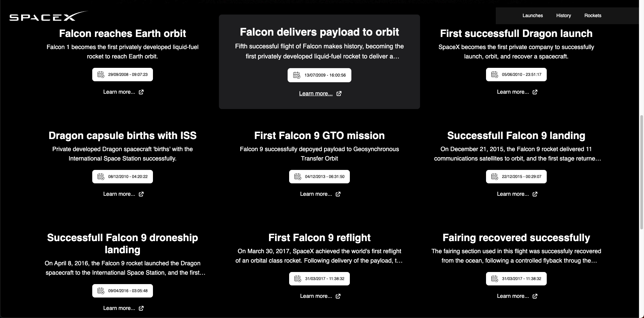Image resolution: width=644 pixels, height=318 pixels.
Task: Open Learn more for Successfull Falcon 9 droneship landing
Action: (119, 308)
